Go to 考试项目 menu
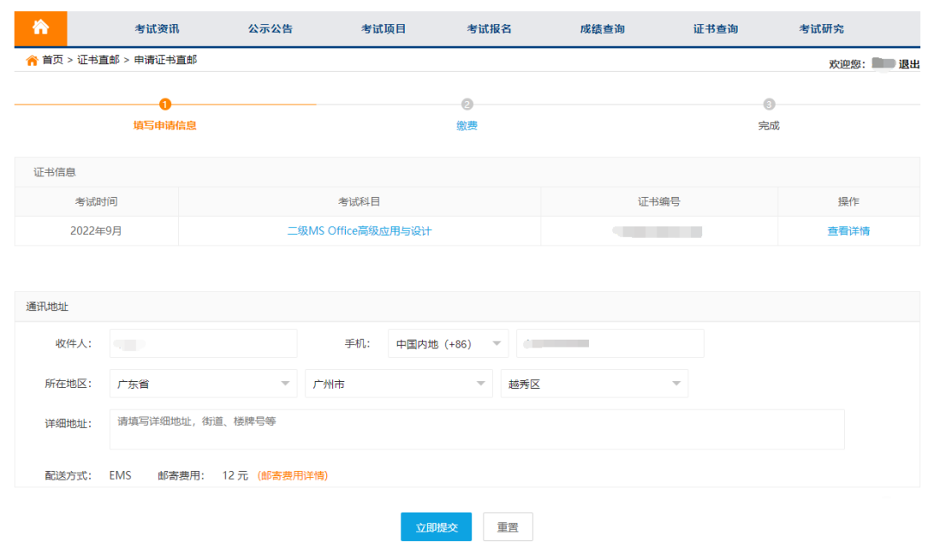The image size is (934, 560). (x=384, y=29)
